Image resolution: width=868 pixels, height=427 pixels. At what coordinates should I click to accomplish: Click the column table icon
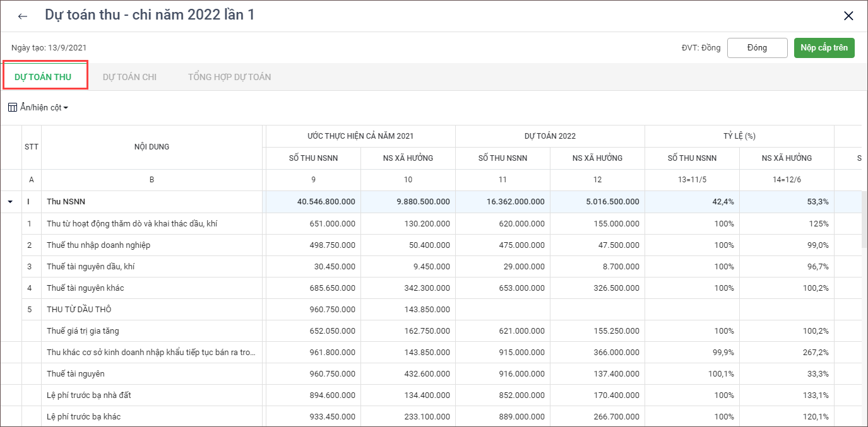coord(13,108)
